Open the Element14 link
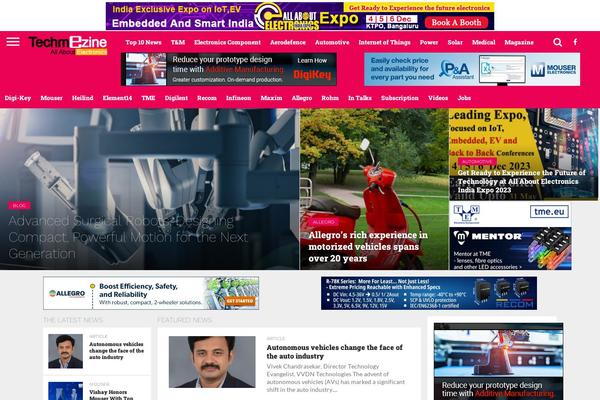 (117, 98)
